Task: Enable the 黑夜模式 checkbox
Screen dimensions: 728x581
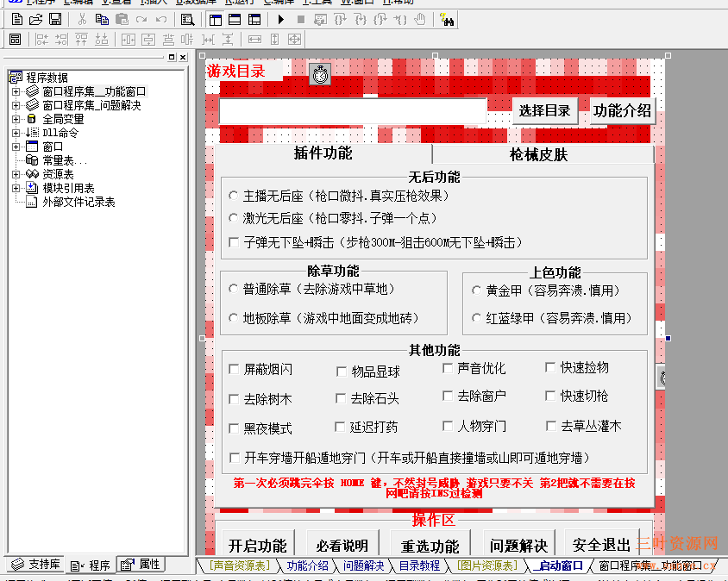Action: [234, 428]
